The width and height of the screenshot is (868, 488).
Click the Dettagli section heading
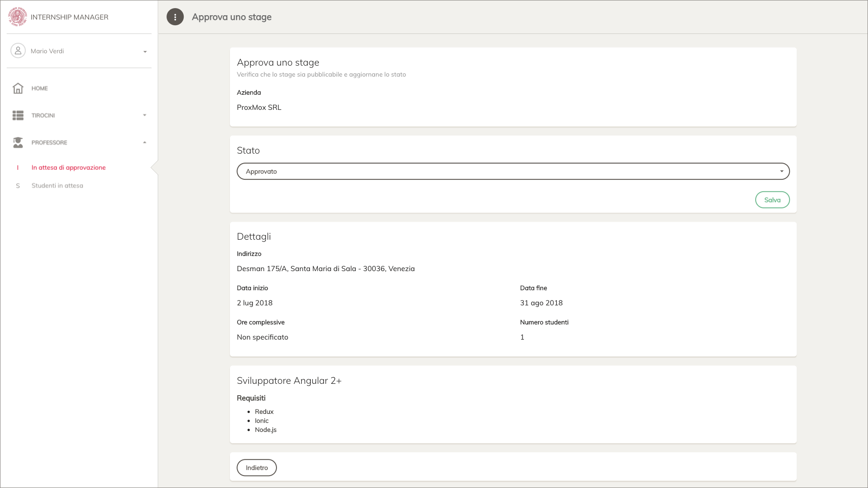pos(254,236)
